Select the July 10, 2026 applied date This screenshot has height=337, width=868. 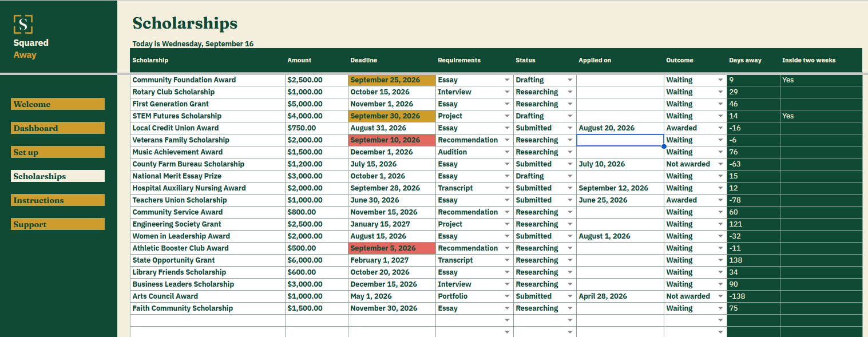tap(620, 164)
